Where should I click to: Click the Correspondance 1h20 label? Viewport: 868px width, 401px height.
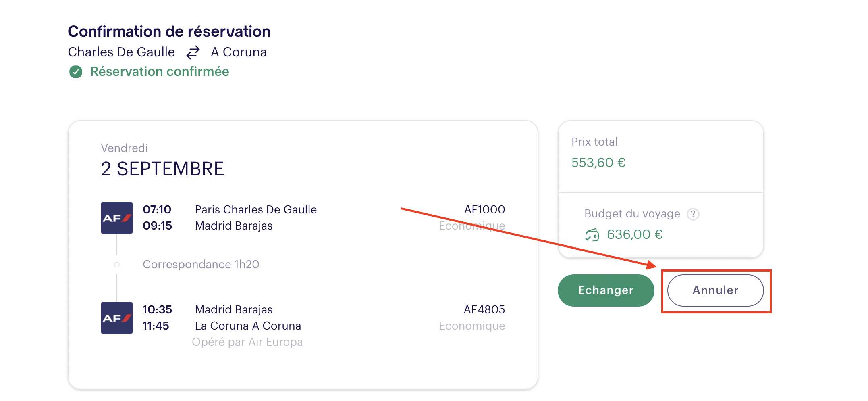click(x=201, y=265)
